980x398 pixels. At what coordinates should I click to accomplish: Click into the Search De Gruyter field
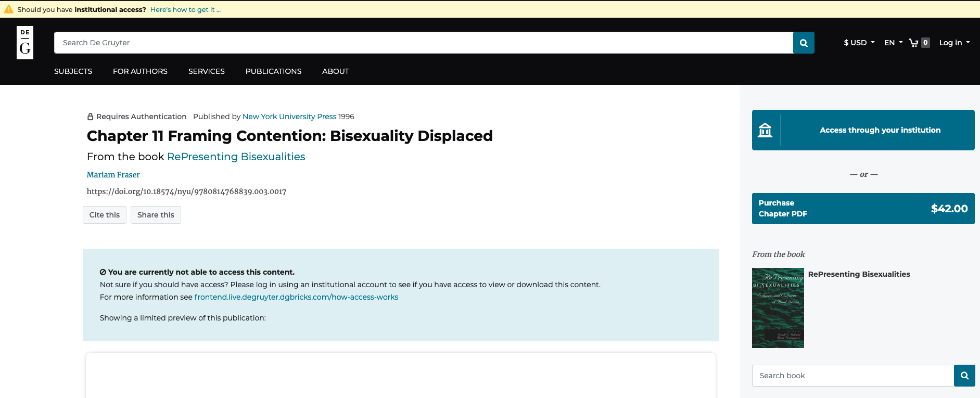(x=424, y=43)
